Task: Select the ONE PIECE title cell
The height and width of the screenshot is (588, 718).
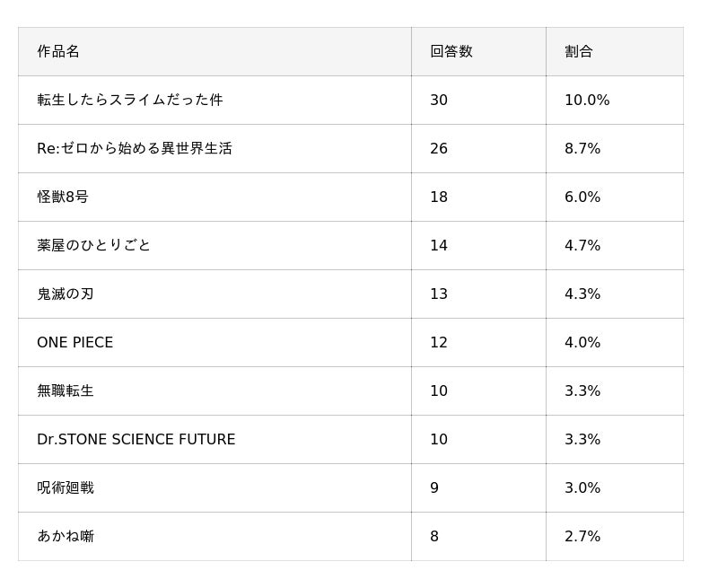Action: (x=75, y=342)
